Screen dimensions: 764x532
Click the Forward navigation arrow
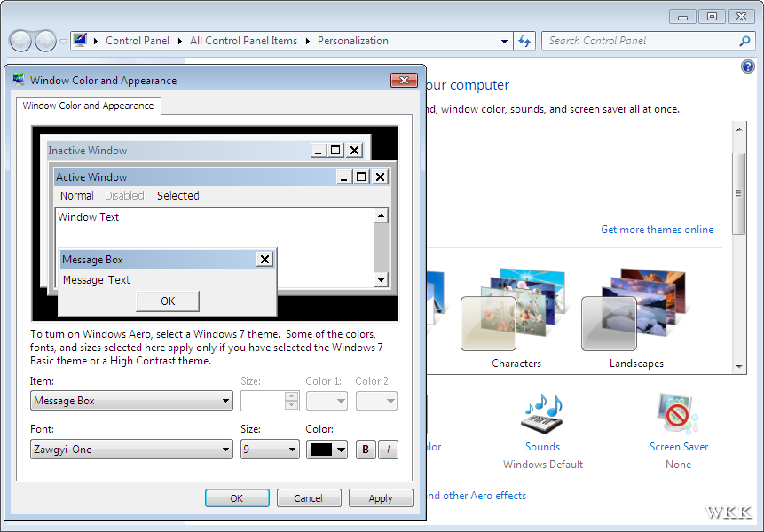(46, 41)
